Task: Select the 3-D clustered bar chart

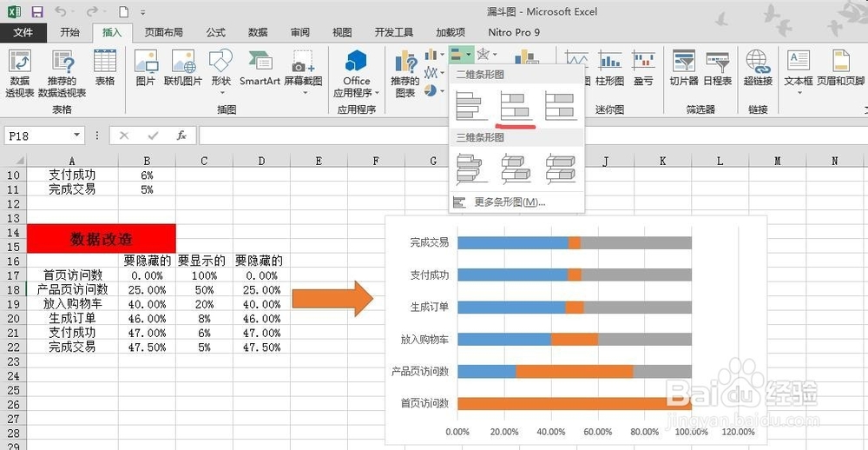Action: coord(471,169)
